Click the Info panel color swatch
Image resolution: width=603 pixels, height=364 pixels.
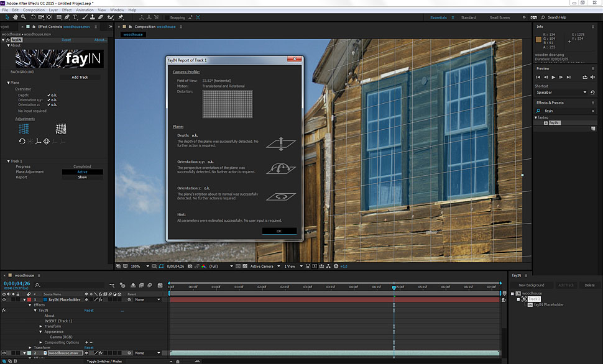pyautogui.click(x=539, y=39)
